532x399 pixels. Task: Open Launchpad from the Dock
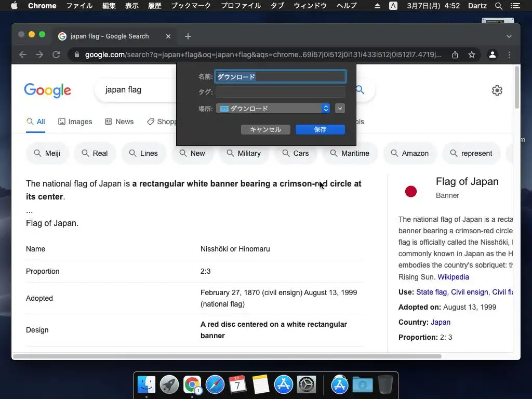click(169, 385)
